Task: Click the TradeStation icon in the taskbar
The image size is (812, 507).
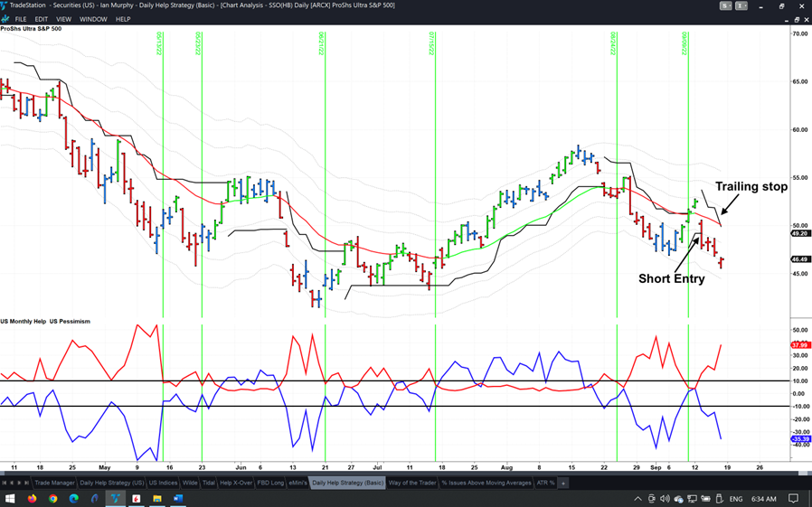Action: 116,498
